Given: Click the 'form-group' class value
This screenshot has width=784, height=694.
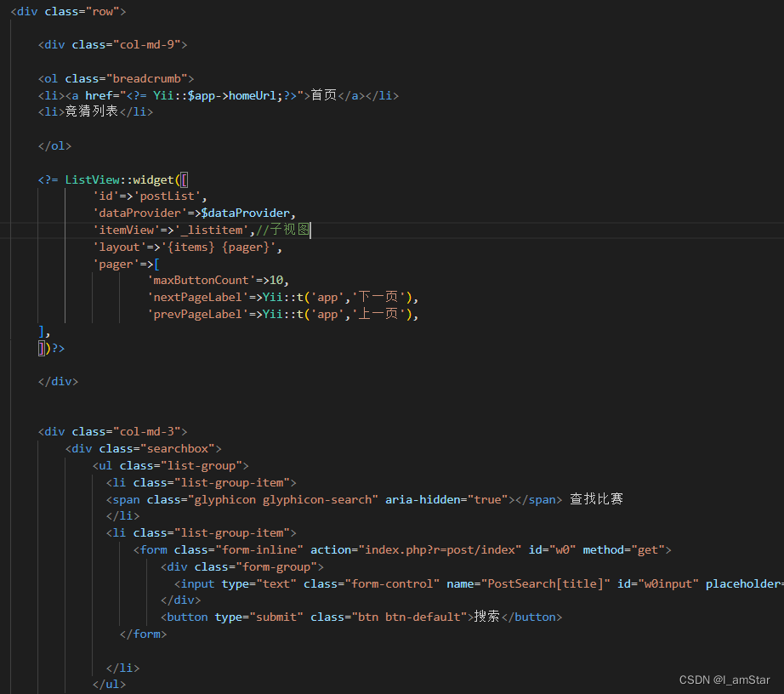Looking at the screenshot, I should point(276,567).
